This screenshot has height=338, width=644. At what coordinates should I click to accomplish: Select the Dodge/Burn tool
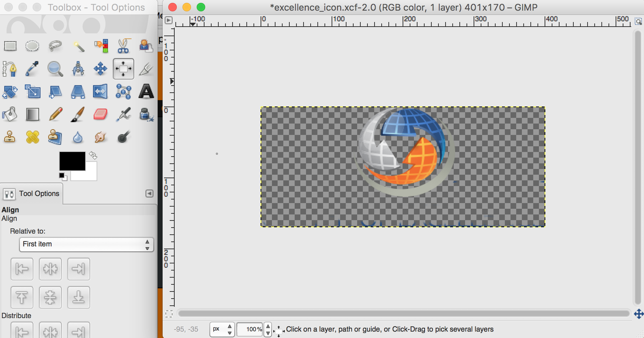[x=123, y=137]
